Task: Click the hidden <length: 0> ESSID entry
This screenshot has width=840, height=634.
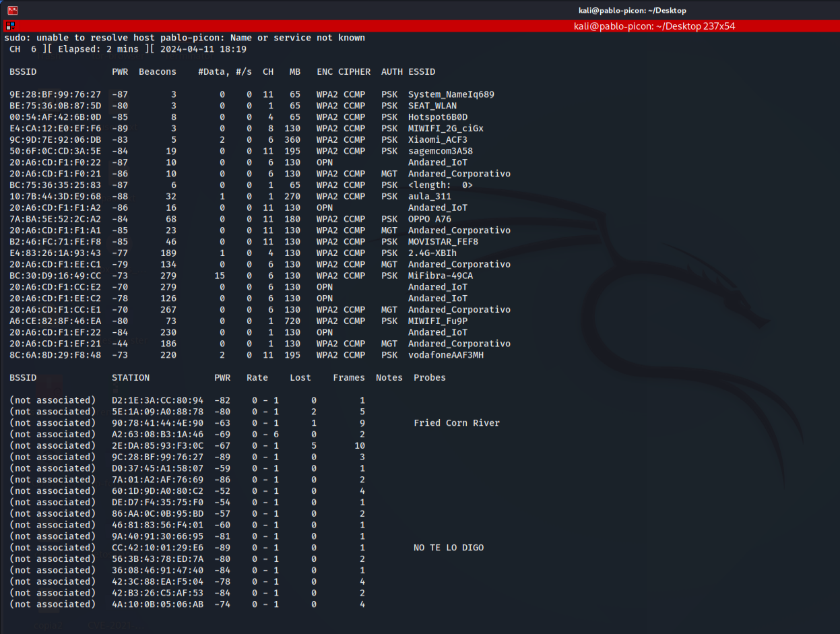Action: click(x=441, y=185)
